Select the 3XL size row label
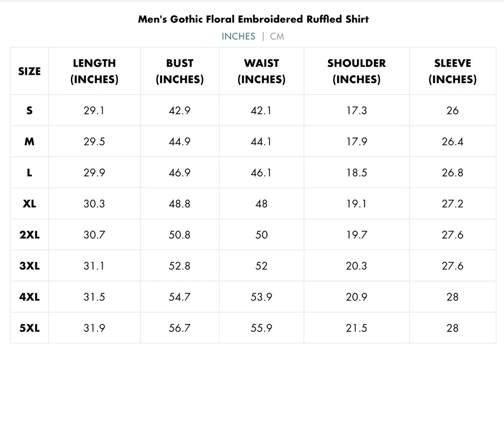The height and width of the screenshot is (429, 504). [x=29, y=266]
